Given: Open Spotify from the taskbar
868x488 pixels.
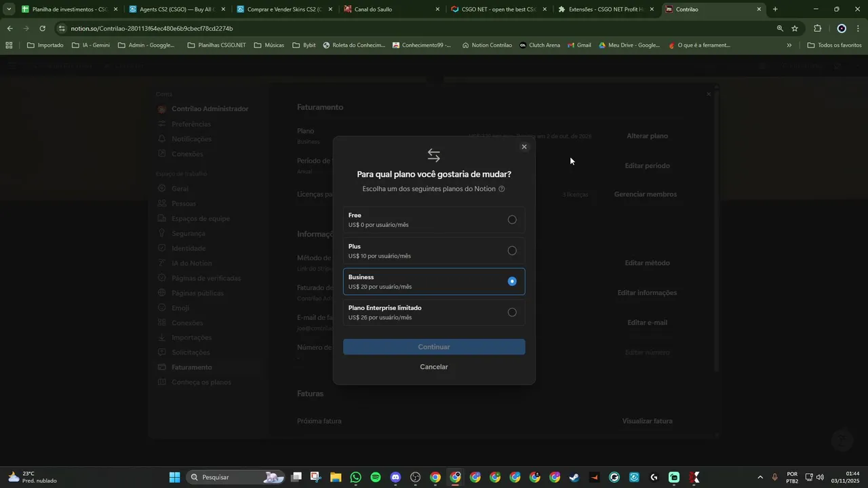Looking at the screenshot, I should coord(376,477).
